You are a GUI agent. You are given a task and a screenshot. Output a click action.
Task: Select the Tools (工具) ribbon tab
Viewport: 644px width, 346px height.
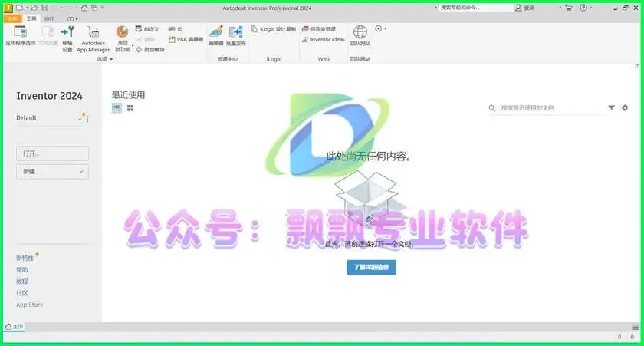pyautogui.click(x=31, y=19)
